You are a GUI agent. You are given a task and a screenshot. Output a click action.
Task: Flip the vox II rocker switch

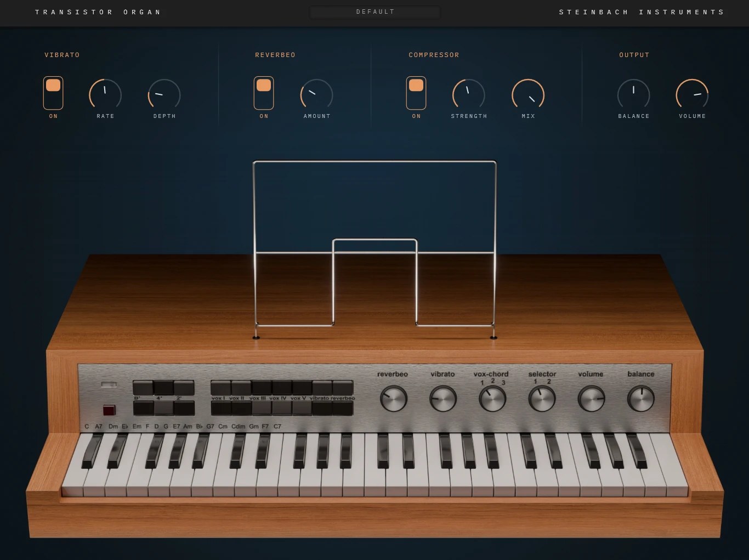[241, 398]
